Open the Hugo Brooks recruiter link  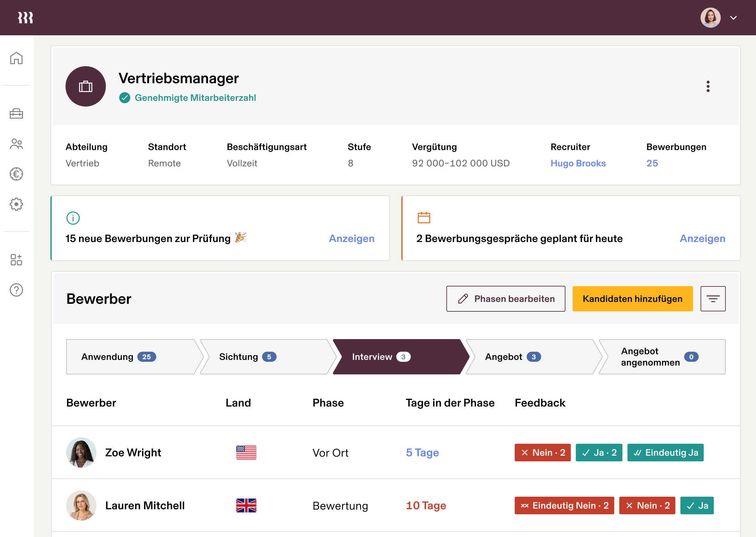point(578,163)
